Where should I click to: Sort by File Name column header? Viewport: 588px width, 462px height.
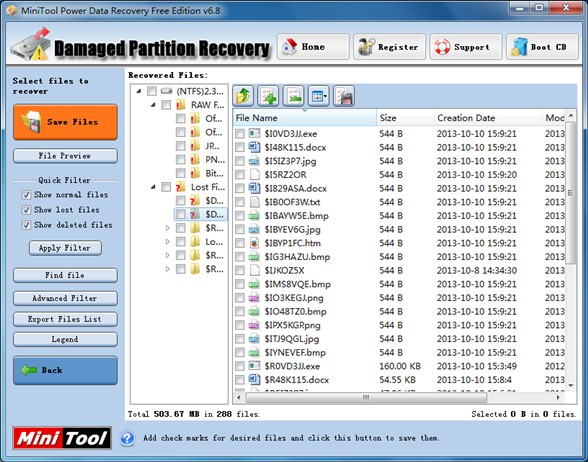point(304,118)
